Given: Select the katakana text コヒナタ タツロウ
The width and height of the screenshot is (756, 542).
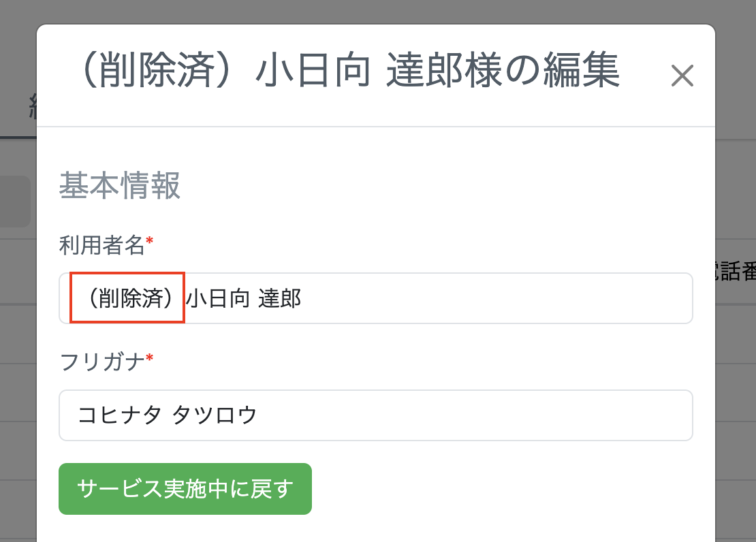Looking at the screenshot, I should click(x=169, y=415).
